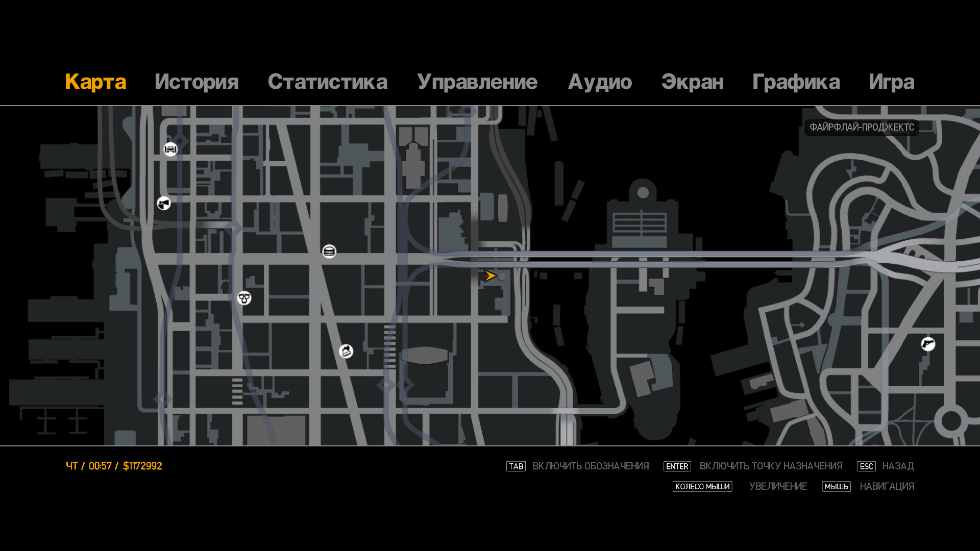The width and height of the screenshot is (980, 551).
Task: Click the Cluckin' Bell chicken icon
Action: [346, 352]
